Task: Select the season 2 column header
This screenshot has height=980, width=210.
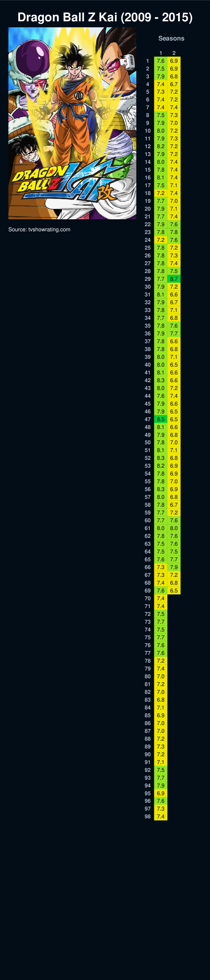Action: coord(174,53)
